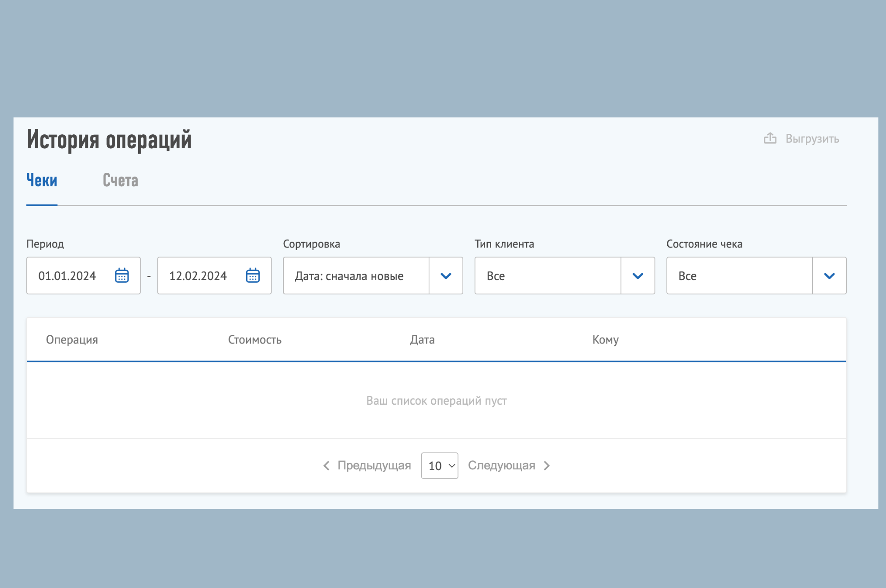Expand Тип клиента dropdown arrow
The image size is (886, 588).
tap(638, 276)
